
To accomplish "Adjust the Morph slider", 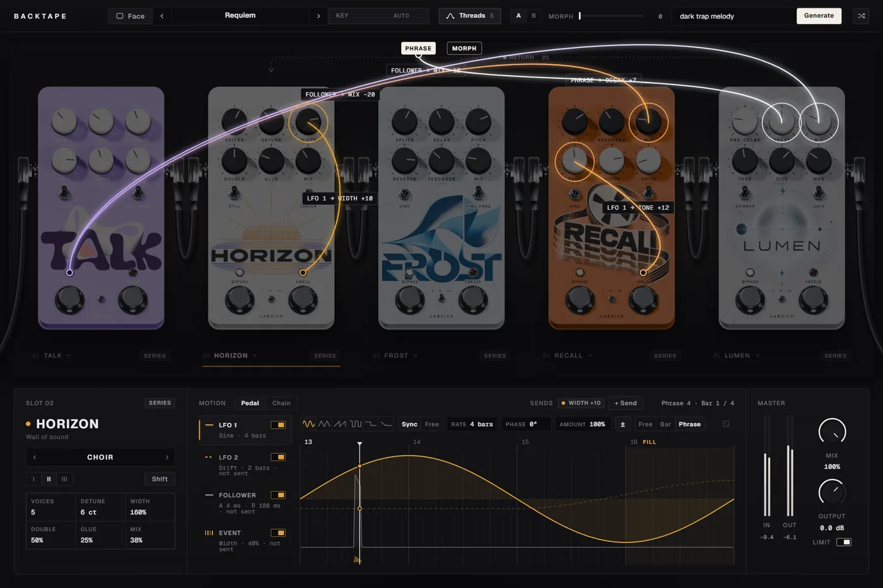I will 611,16.
